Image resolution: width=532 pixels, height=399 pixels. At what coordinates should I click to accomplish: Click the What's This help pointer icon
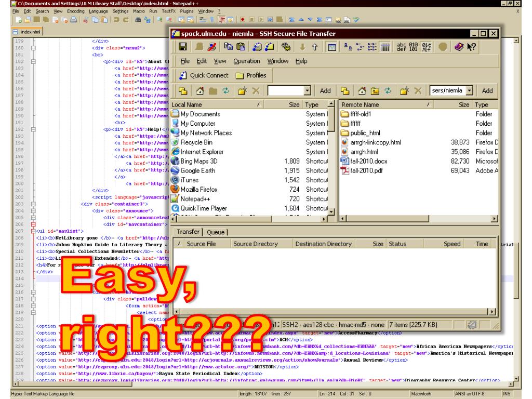(471, 47)
